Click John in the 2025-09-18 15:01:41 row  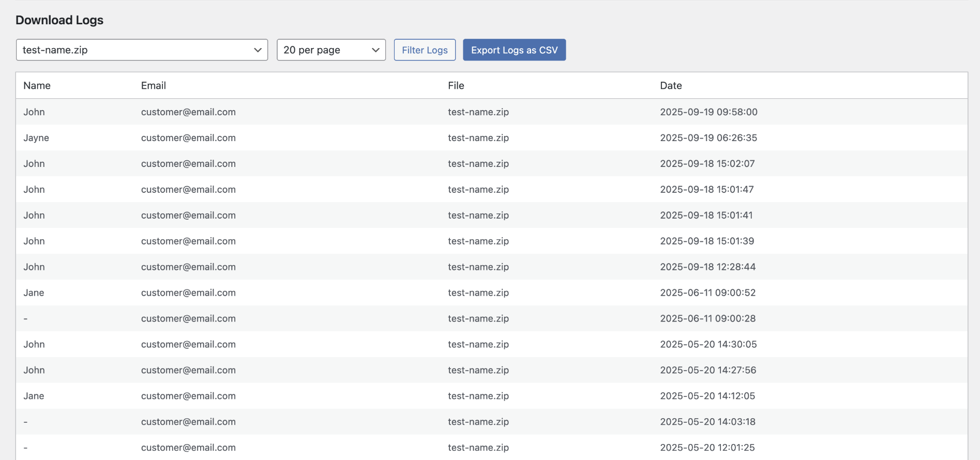34,216
